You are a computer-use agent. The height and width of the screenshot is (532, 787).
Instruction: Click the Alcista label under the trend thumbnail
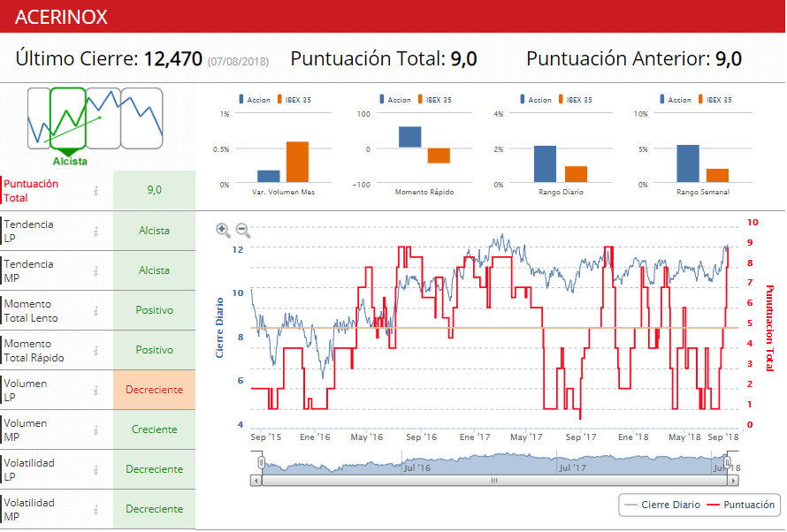click(x=70, y=162)
